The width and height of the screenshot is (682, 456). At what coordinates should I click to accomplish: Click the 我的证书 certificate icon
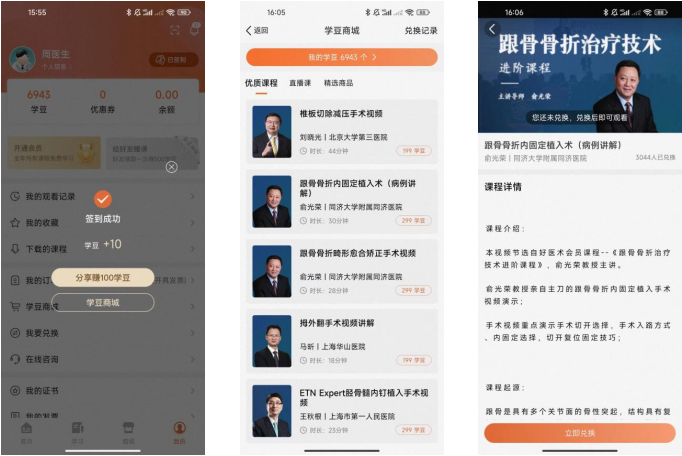click(x=15, y=390)
